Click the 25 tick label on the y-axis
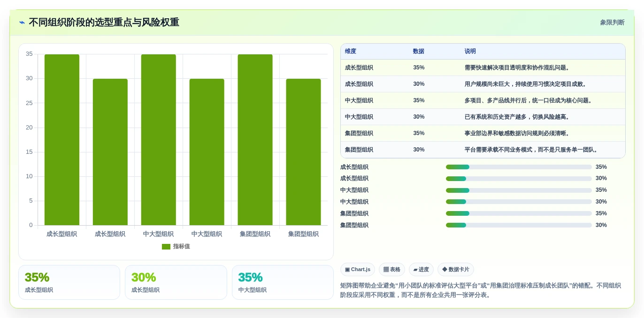This screenshot has width=644, height=318. tap(29, 103)
